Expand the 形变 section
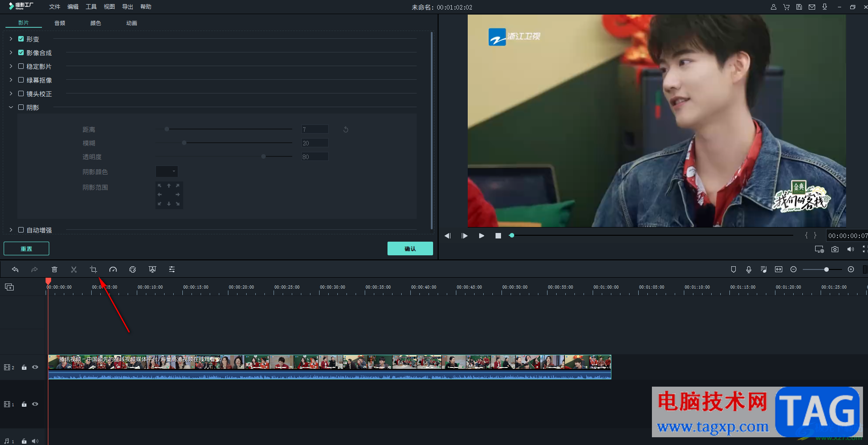 (11, 39)
